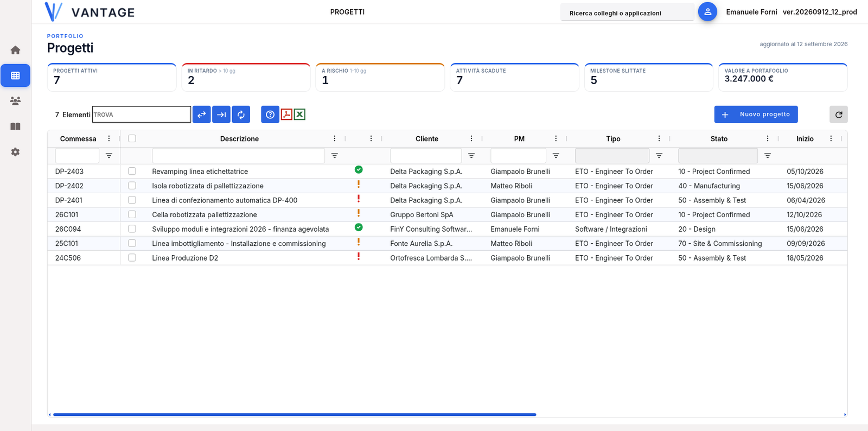Open the Tipo column menu dots
The image size is (868, 431).
click(659, 138)
